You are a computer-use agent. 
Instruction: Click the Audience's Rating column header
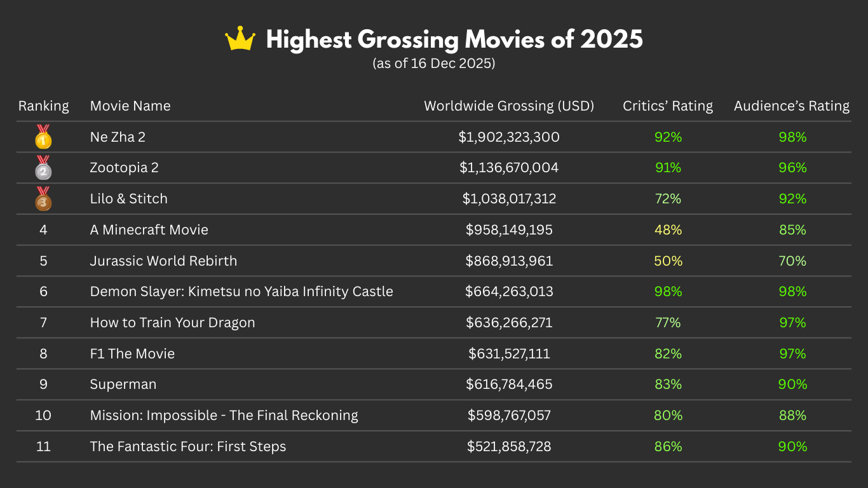[792, 106]
